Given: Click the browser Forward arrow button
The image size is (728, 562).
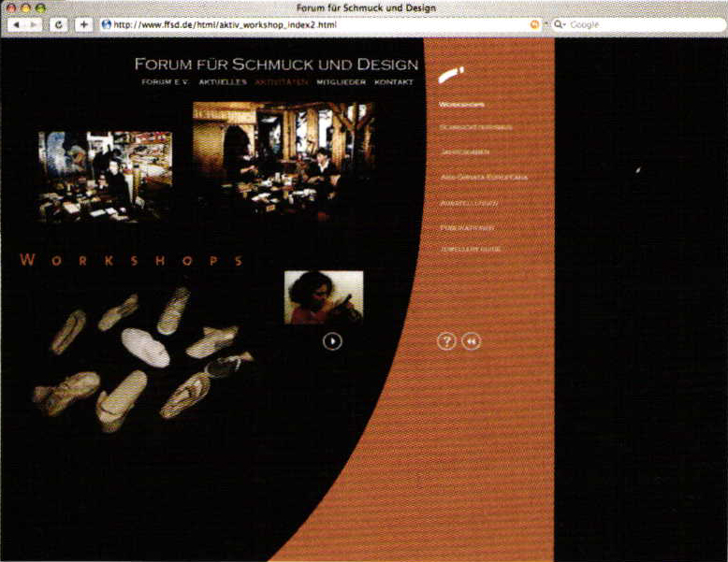Looking at the screenshot, I should click(x=35, y=24).
